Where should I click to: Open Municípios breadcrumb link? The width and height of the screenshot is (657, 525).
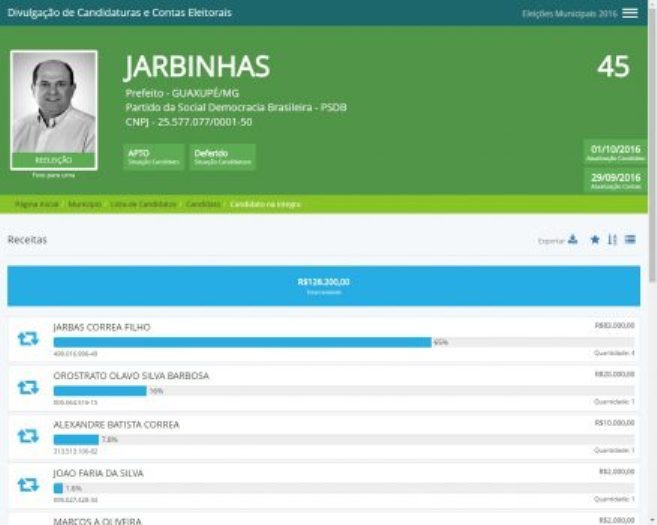point(85,204)
